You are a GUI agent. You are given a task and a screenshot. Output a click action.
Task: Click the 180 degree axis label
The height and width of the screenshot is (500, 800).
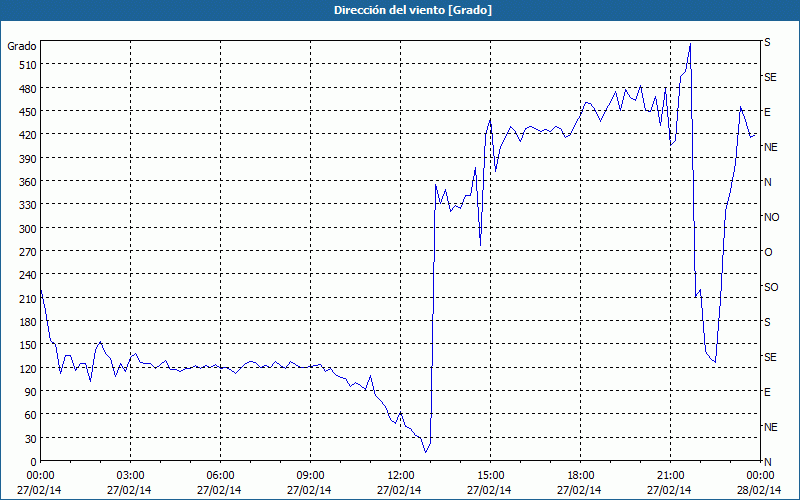(x=29, y=322)
